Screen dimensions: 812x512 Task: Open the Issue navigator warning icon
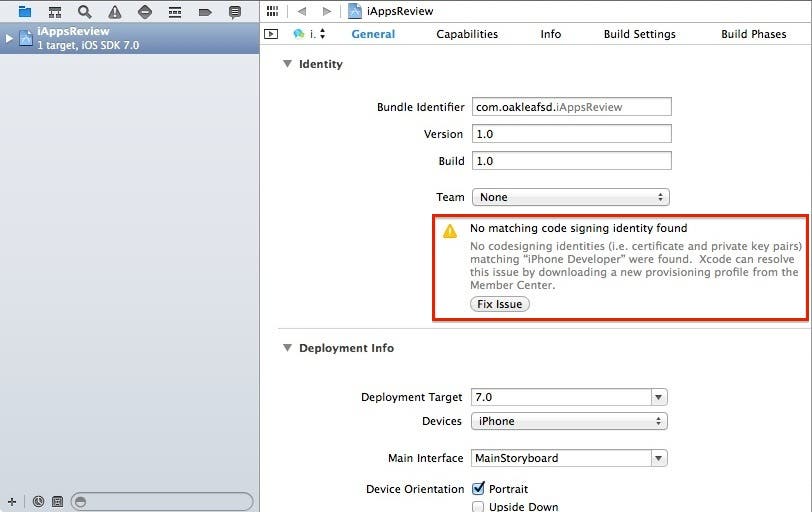[114, 11]
